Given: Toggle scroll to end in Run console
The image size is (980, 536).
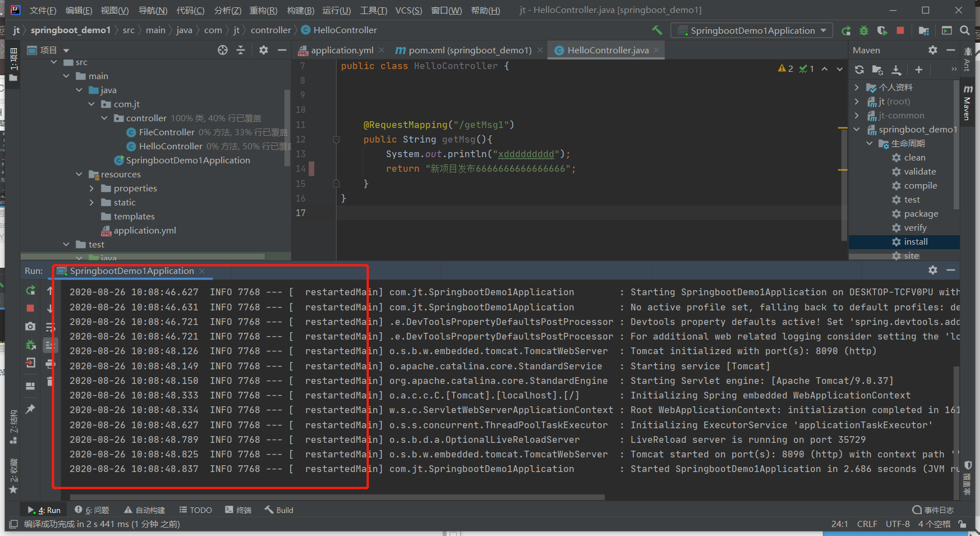Looking at the screenshot, I should point(50,345).
